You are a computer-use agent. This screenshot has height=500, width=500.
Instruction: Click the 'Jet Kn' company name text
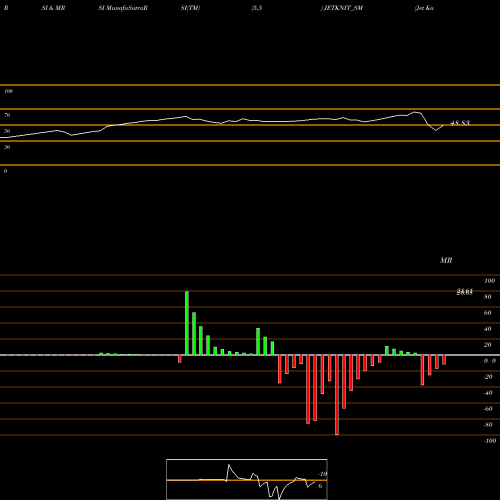tap(424, 8)
